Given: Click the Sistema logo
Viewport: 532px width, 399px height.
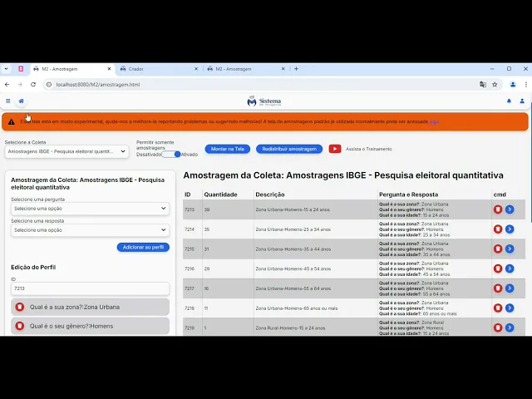Looking at the screenshot, I should pos(264,101).
